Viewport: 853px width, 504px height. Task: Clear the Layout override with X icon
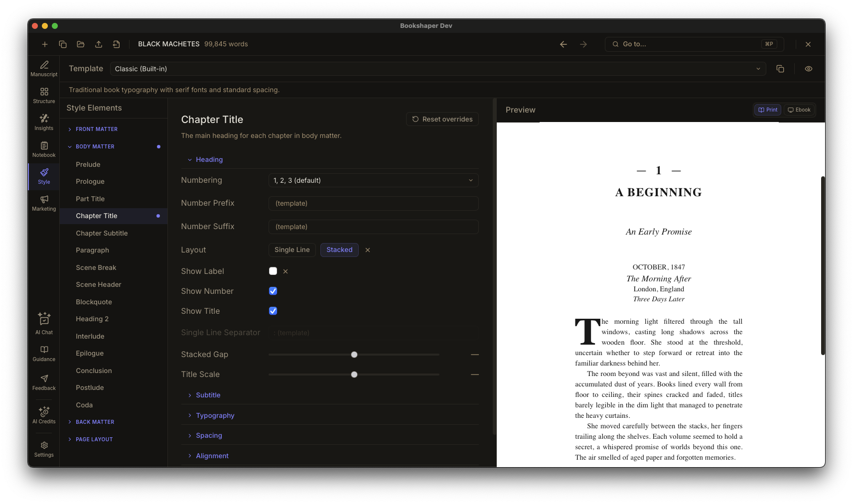click(368, 250)
